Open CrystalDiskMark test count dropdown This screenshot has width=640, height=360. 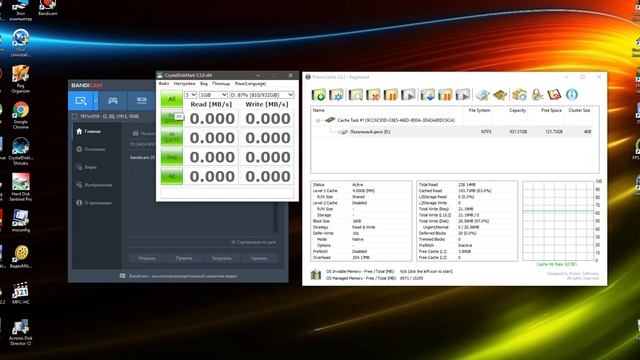click(x=191, y=95)
